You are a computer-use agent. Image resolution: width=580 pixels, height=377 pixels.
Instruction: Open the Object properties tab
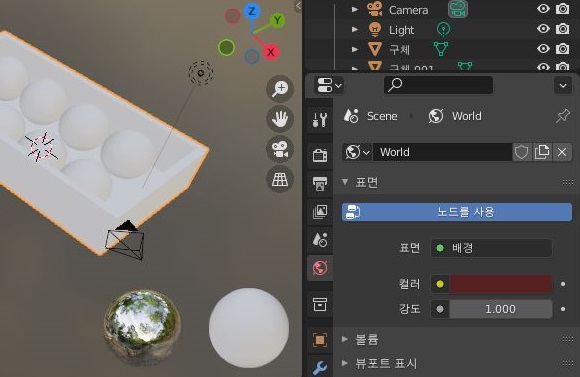pyautogui.click(x=320, y=340)
